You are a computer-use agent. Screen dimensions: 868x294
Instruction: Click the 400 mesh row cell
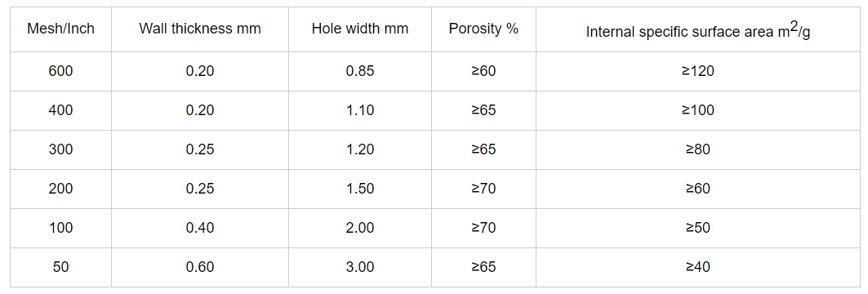click(x=61, y=111)
